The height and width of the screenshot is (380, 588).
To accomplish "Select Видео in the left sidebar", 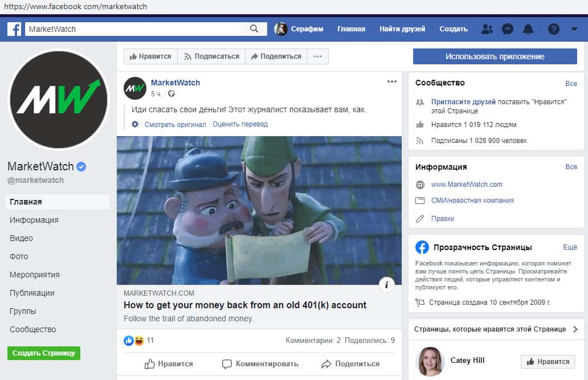I will (22, 238).
